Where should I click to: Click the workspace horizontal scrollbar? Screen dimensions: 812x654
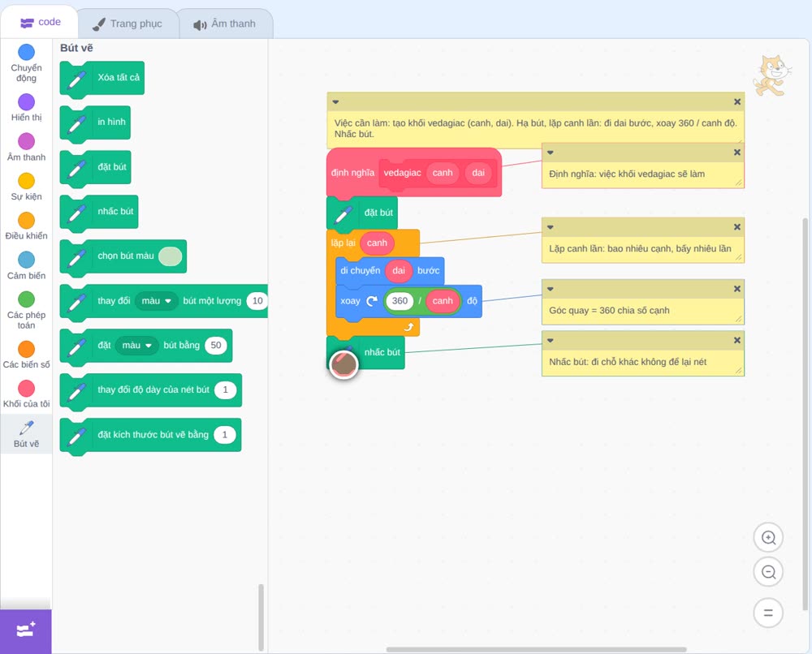[x=536, y=649]
